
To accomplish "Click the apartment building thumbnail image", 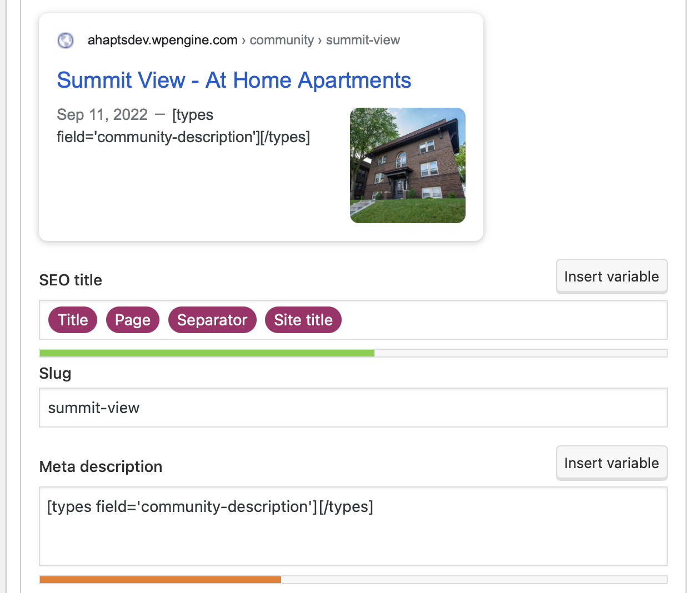I will (407, 165).
